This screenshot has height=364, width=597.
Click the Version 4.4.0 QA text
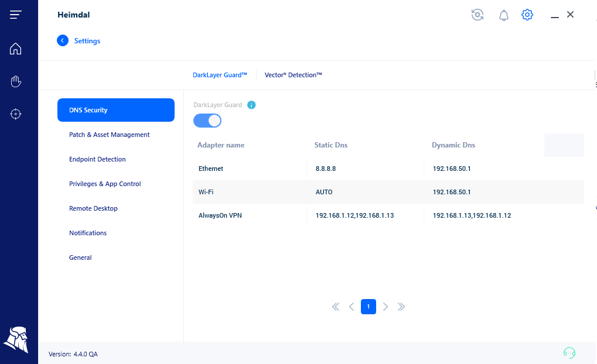coord(73,354)
